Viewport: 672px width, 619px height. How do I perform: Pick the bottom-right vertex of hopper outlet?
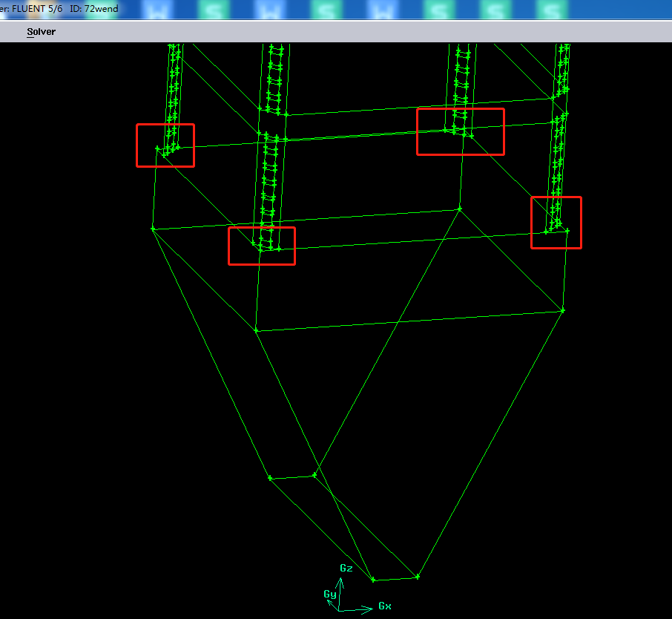point(417,576)
